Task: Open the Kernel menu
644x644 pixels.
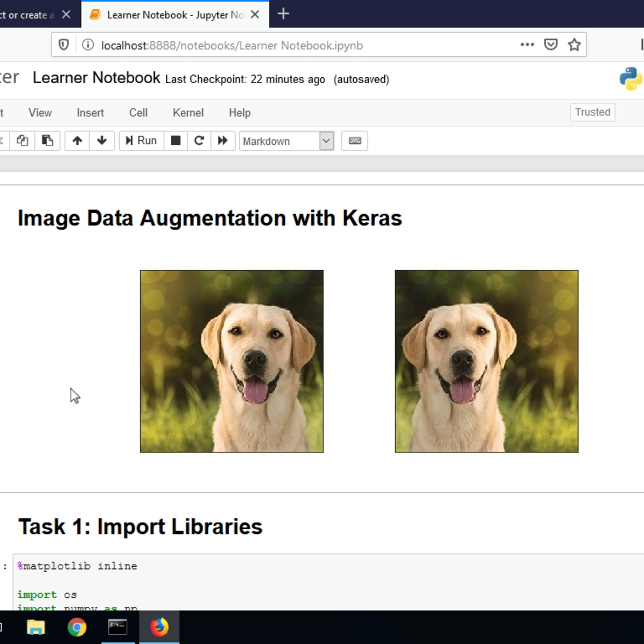Action: (x=188, y=113)
